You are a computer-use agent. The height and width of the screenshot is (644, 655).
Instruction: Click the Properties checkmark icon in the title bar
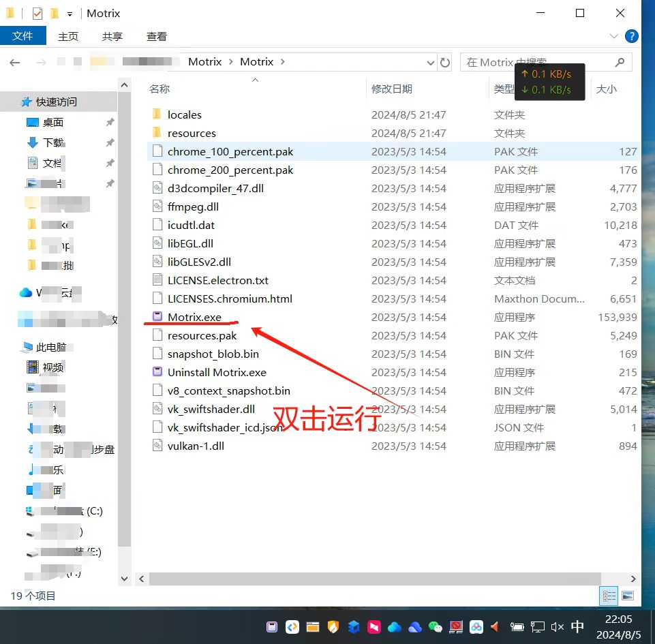point(37,14)
